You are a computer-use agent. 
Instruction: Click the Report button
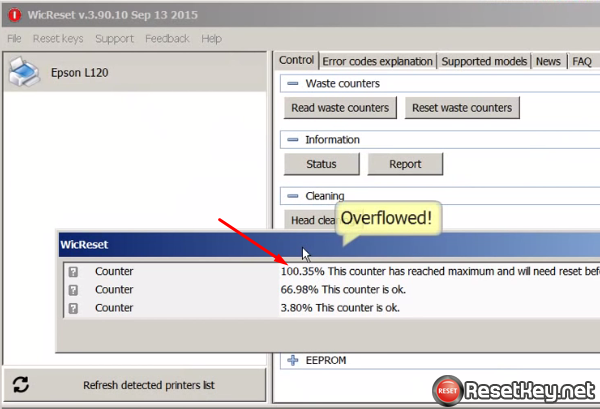point(405,164)
